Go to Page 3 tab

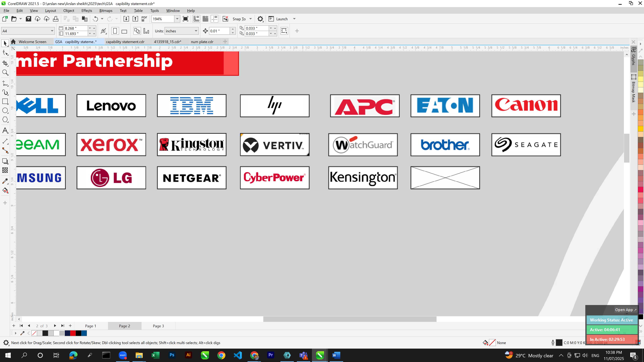pos(158,326)
